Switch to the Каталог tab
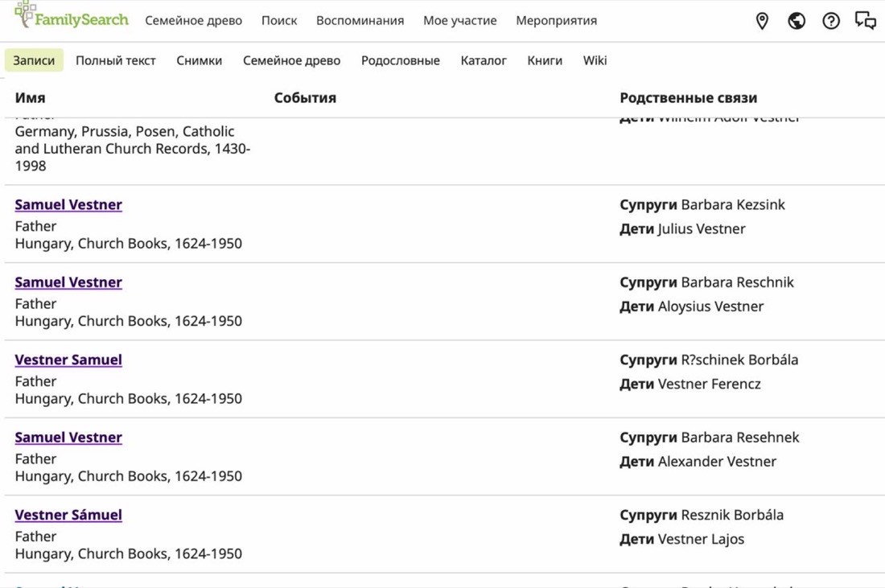 coord(484,60)
